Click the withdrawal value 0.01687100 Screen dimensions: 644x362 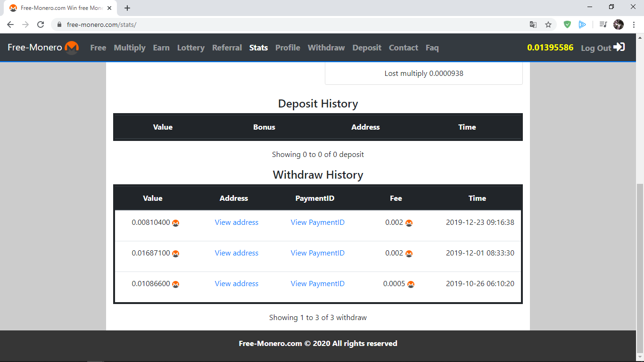(151, 253)
